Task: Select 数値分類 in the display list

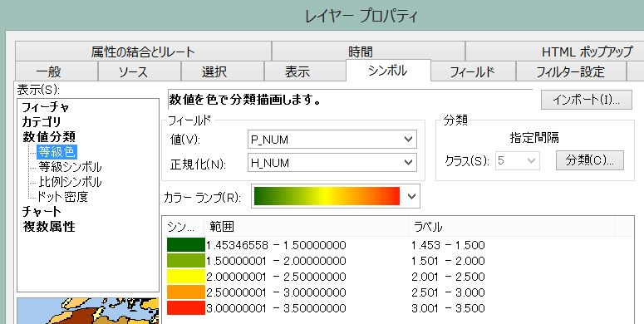Action: coord(49,137)
